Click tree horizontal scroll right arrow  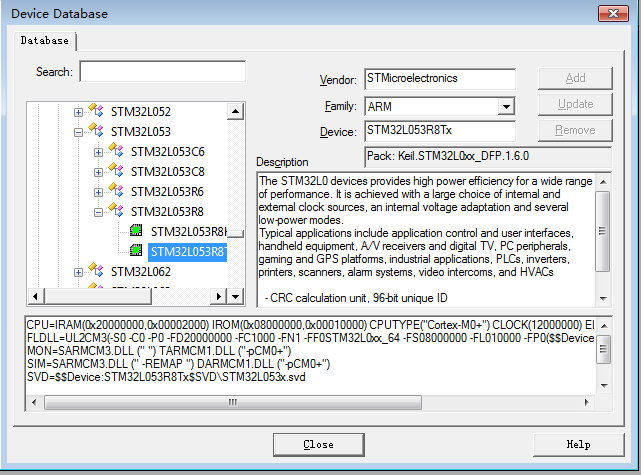[219, 296]
